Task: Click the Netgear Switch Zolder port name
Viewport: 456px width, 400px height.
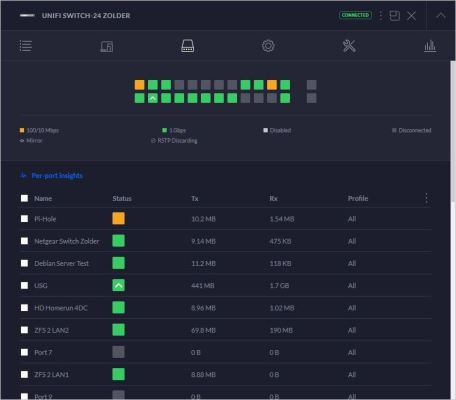Action: (x=66, y=241)
